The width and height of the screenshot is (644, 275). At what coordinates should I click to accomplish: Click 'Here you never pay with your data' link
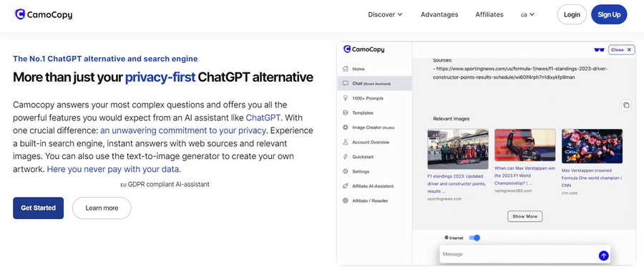pos(114,169)
